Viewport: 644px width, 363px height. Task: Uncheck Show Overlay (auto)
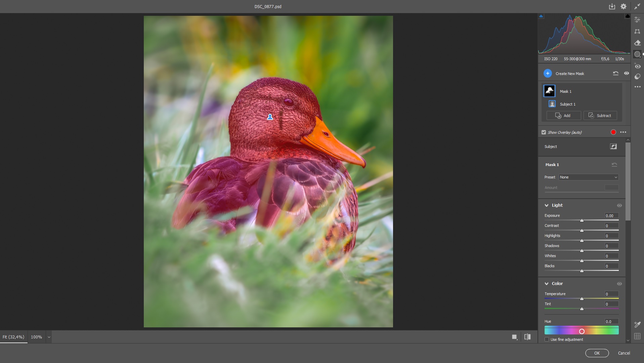coord(544,132)
